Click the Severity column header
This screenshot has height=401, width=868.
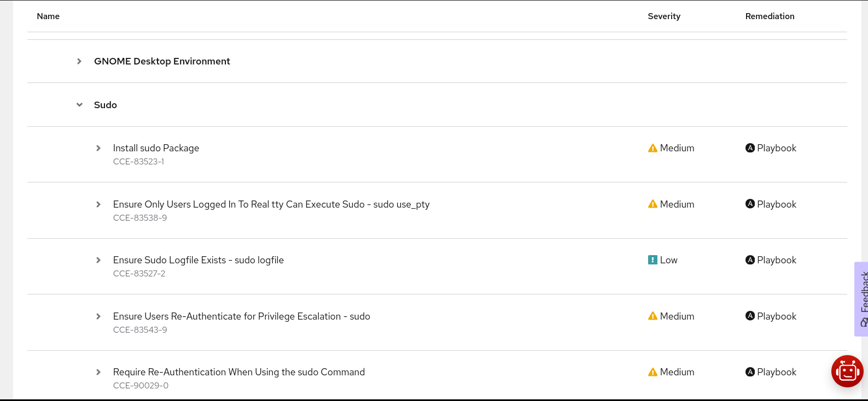tap(664, 16)
